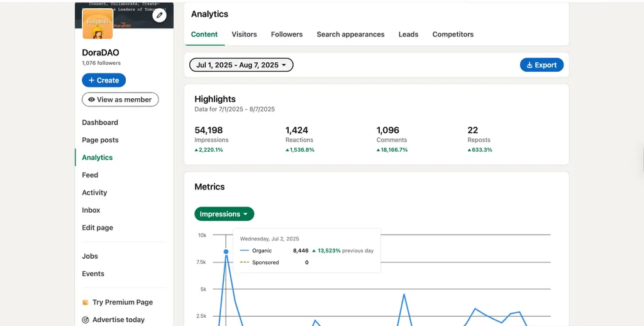Click the Metrics heading
The height and width of the screenshot is (326, 644).
[x=209, y=187]
